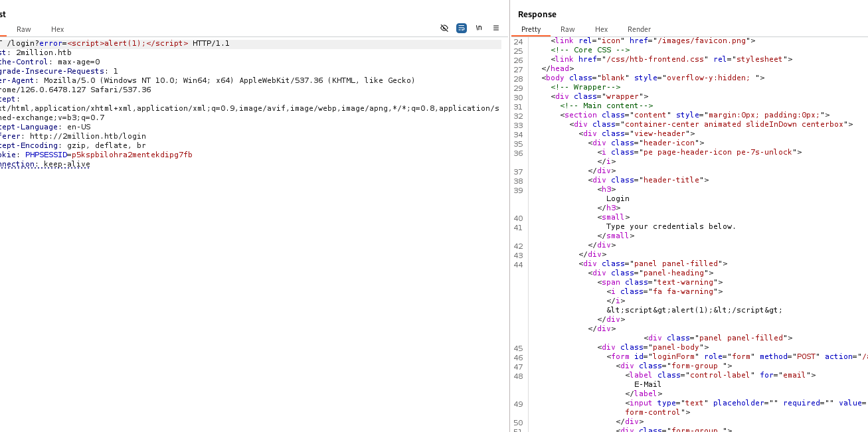Click response line number 44
The width and height of the screenshot is (868, 432).
519,263
